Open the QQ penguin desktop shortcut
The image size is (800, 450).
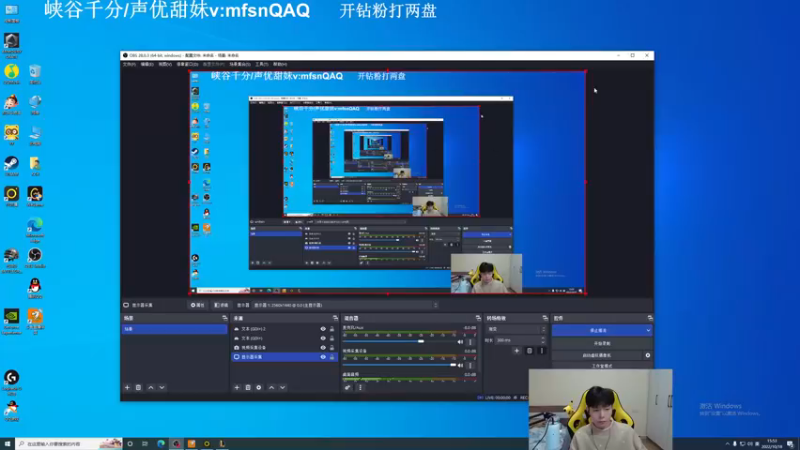(x=35, y=289)
